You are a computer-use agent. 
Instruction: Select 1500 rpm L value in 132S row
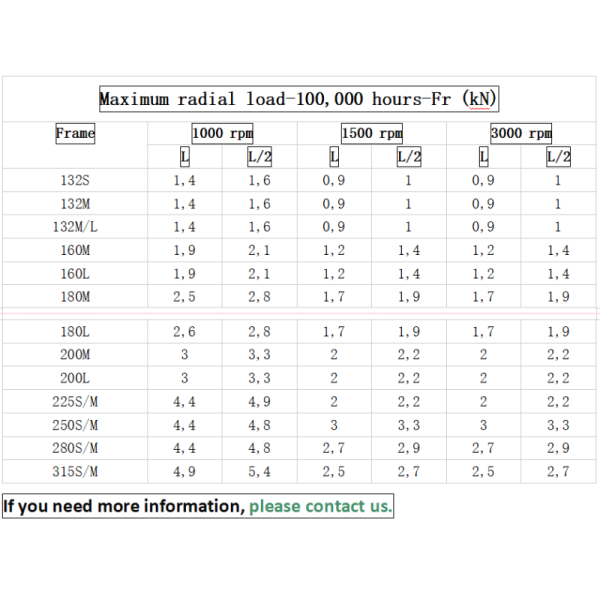click(334, 180)
